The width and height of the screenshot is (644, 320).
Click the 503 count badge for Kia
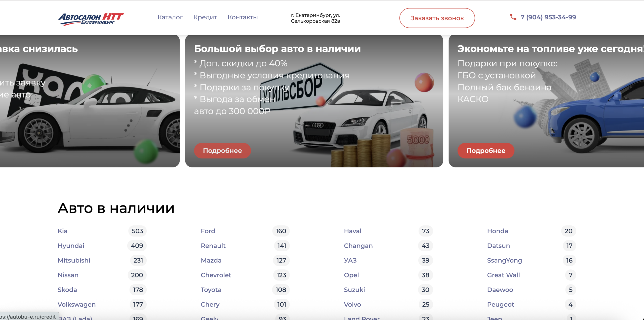coord(137,231)
